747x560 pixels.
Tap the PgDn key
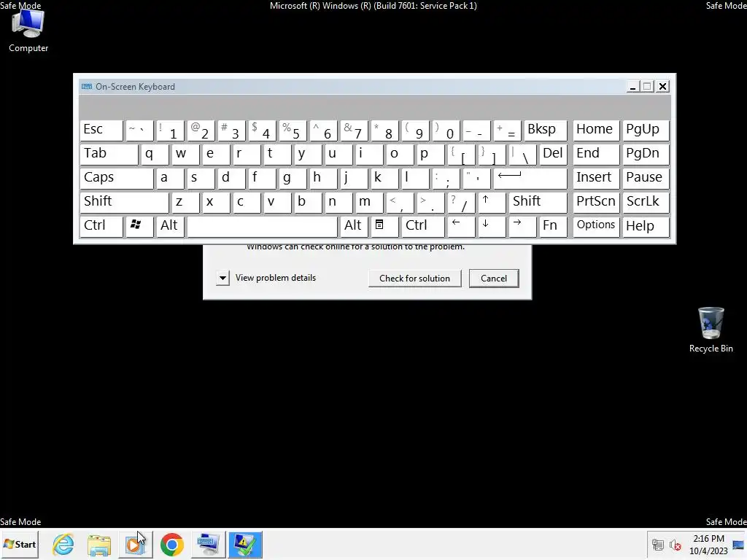point(646,154)
